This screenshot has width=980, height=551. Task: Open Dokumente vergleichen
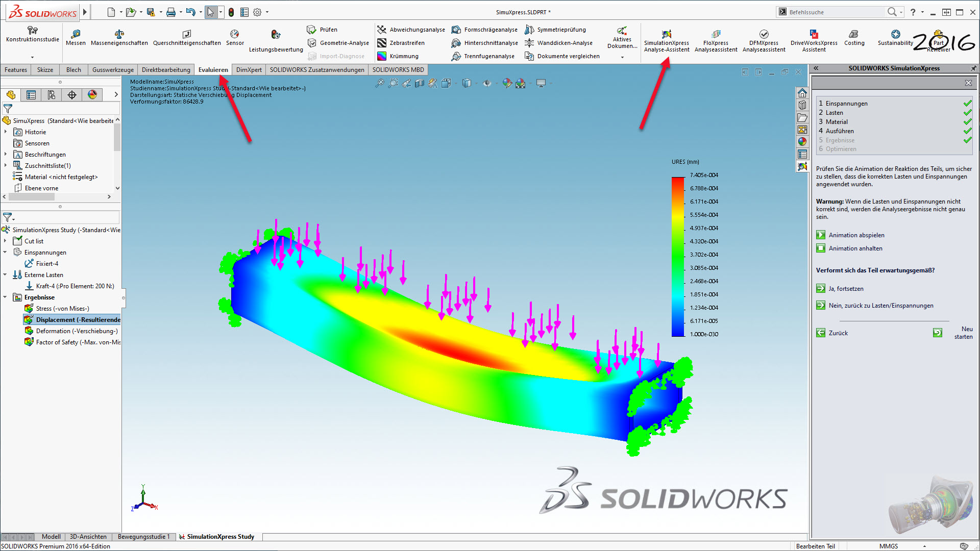pos(562,56)
